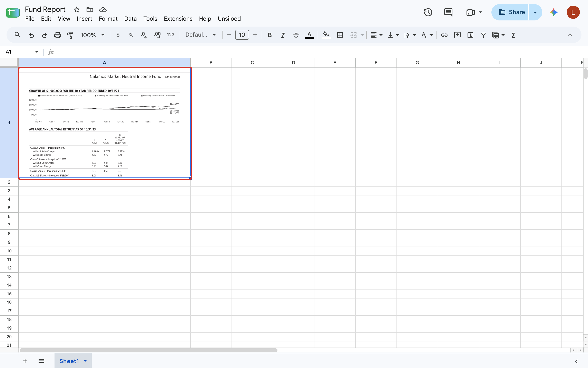Open text wrapping dropdown
588x368 pixels.
pyautogui.click(x=410, y=35)
